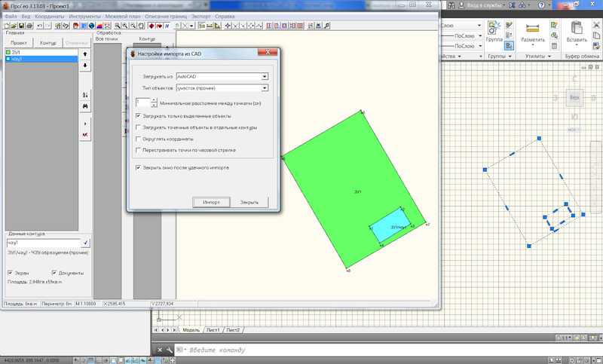Click the Закрыть button in dialog
Screen dimensions: 603x364
click(x=249, y=202)
